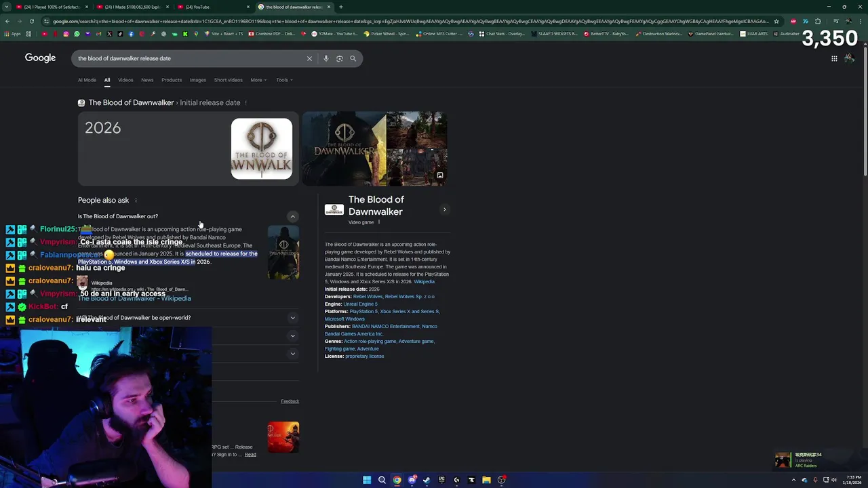
Task: Go to Google homepage via logo
Action: pyautogui.click(x=40, y=58)
